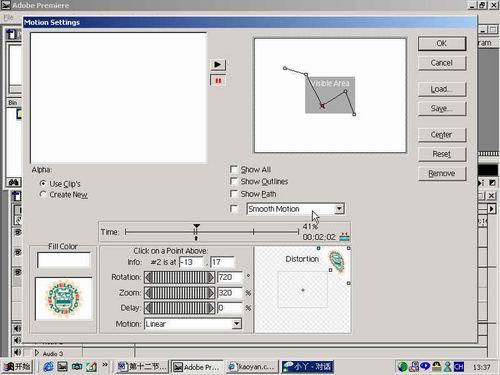The width and height of the screenshot is (500, 375).
Task: Decrease rotation with left slider arrow
Action: pyautogui.click(x=149, y=277)
